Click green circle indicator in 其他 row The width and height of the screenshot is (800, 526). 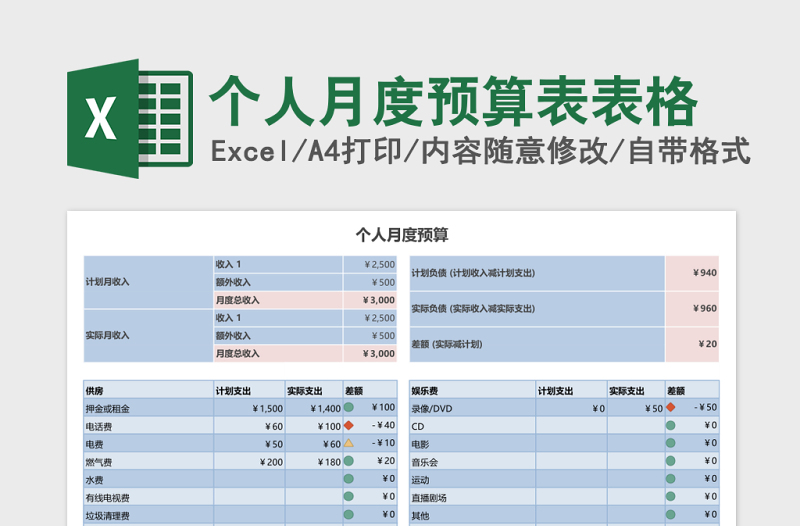pos(670,514)
